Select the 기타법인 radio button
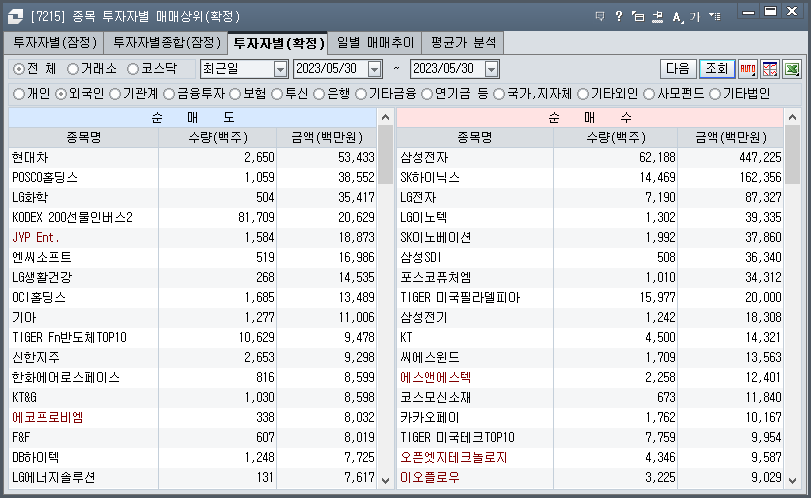The height and width of the screenshot is (498, 811). point(715,94)
